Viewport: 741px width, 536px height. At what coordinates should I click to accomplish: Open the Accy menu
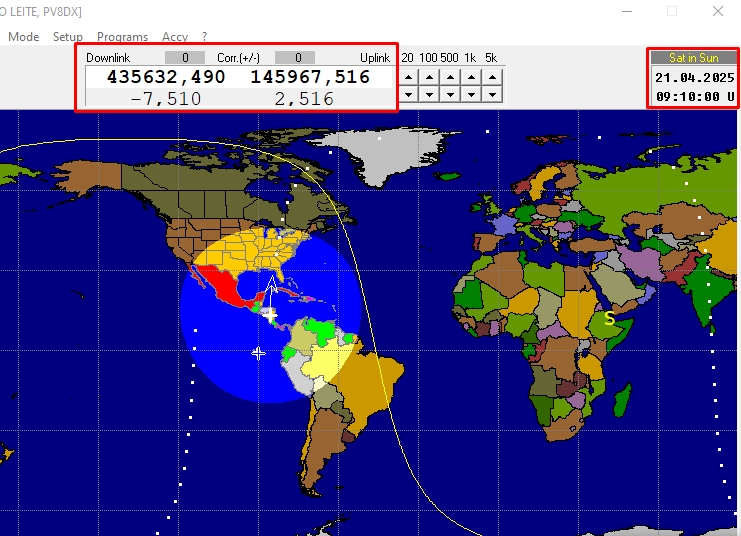coord(175,36)
